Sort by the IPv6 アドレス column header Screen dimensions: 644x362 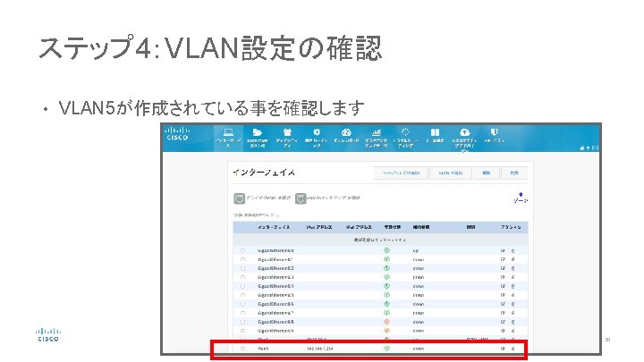point(359,227)
